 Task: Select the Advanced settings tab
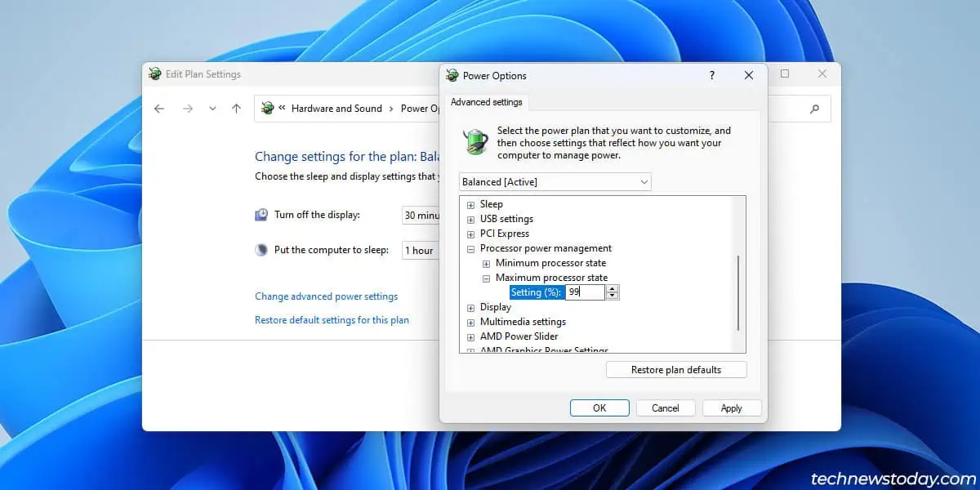coord(487,102)
